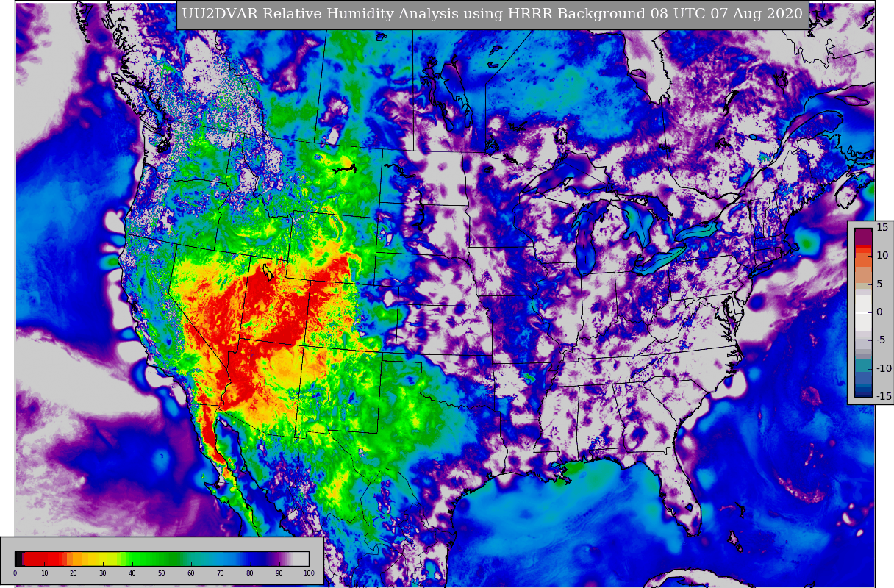Click the Great Salt Lake outline in Utah
This screenshot has width=894, height=588.
[269, 273]
